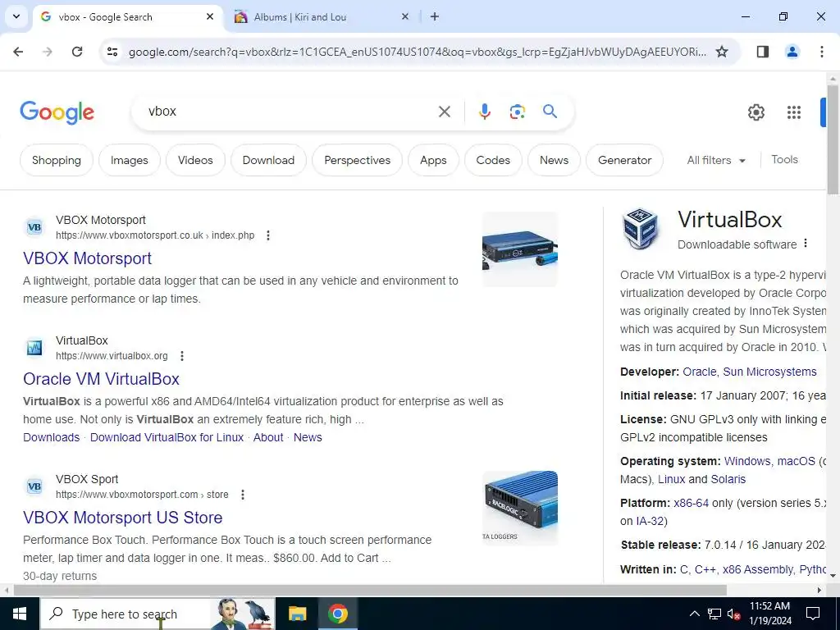Select the Apps filter chip

(433, 160)
